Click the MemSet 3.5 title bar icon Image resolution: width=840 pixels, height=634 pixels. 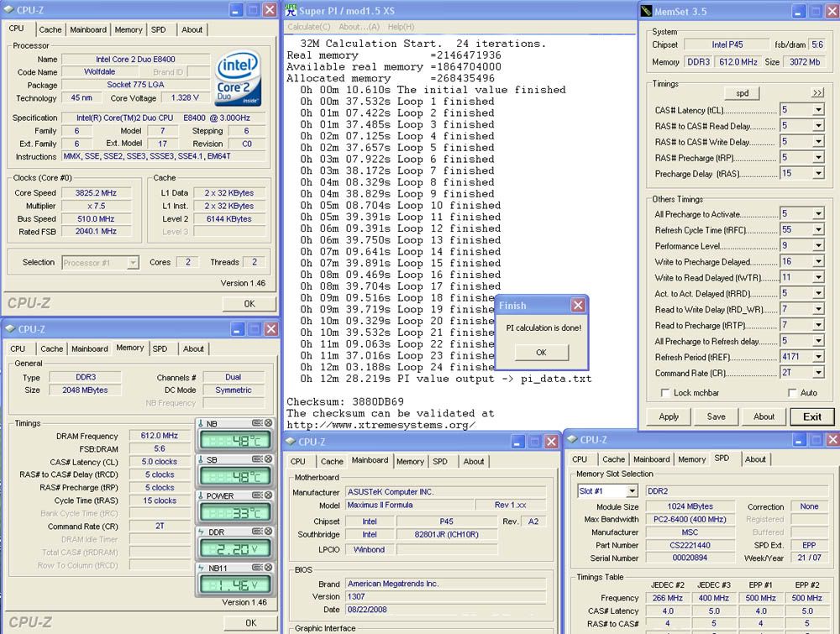point(647,11)
